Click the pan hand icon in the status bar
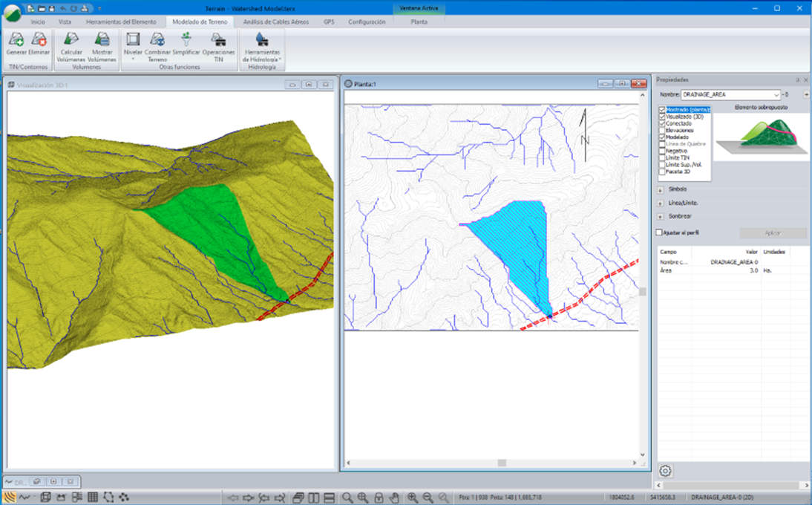The width and height of the screenshot is (812, 505). (395, 497)
